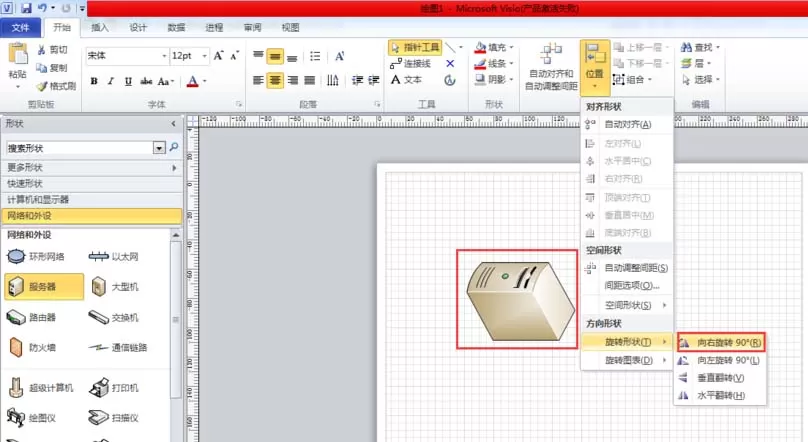Open the File 文件 tab

21,27
